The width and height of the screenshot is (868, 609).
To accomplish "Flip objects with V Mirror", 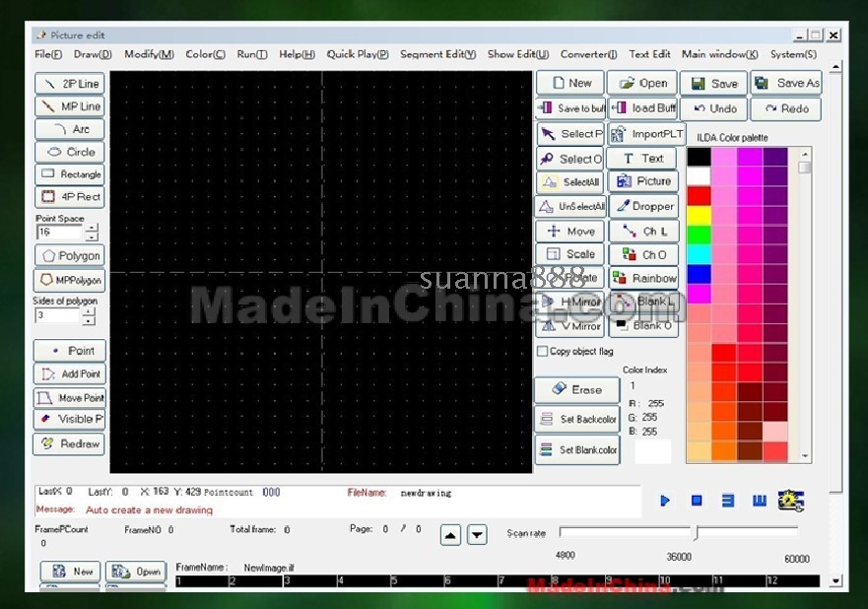I will pos(570,326).
